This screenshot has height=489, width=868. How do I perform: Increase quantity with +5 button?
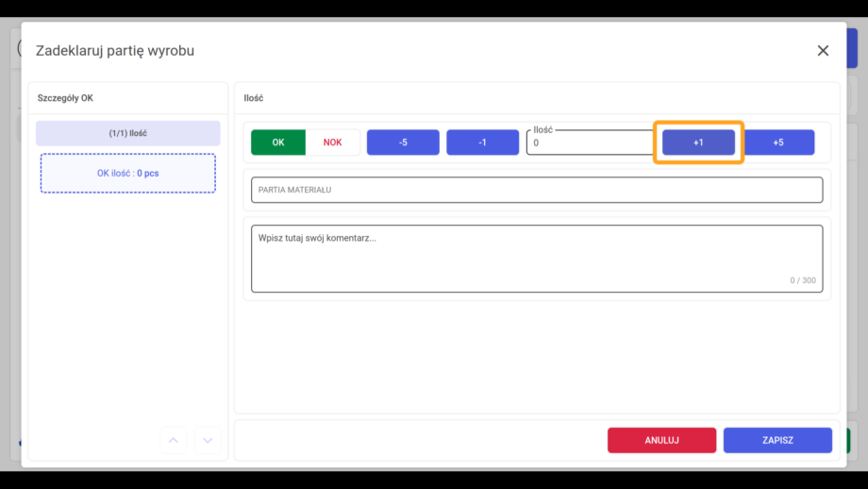[x=778, y=143]
